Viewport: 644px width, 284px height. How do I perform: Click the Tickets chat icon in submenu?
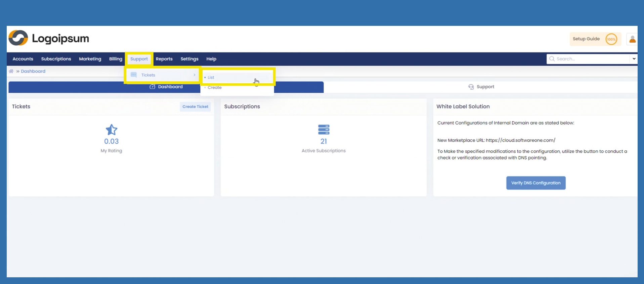tap(134, 75)
